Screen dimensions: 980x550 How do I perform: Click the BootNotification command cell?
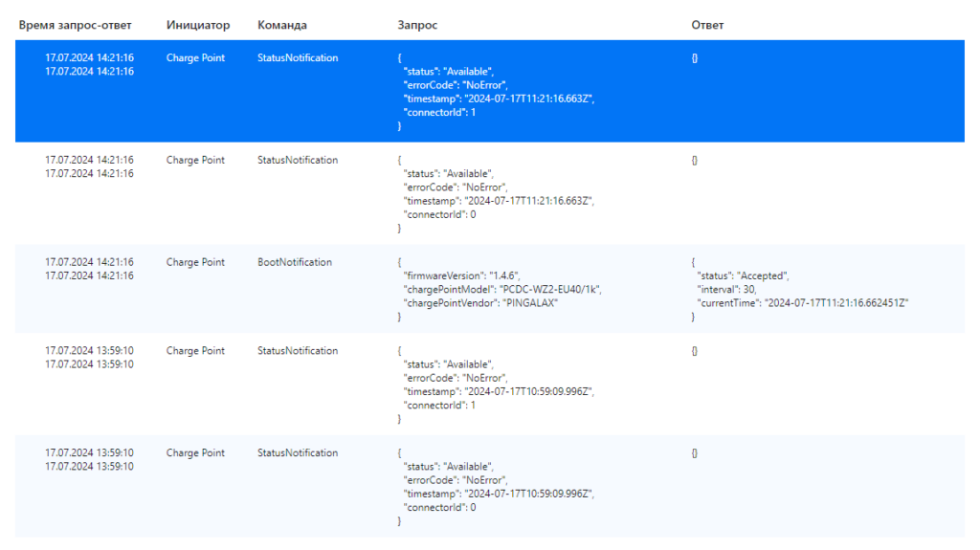pos(295,262)
